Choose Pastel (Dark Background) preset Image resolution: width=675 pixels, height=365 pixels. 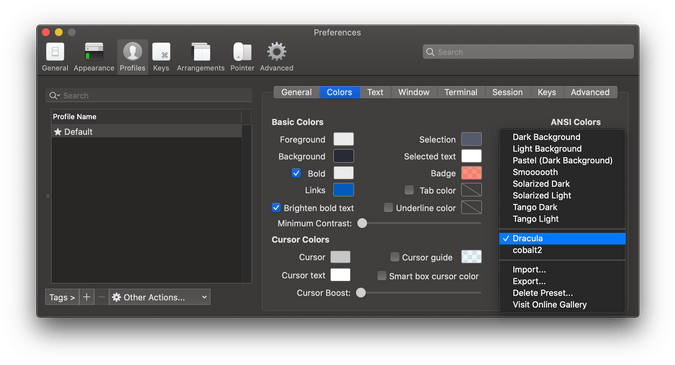pyautogui.click(x=562, y=160)
